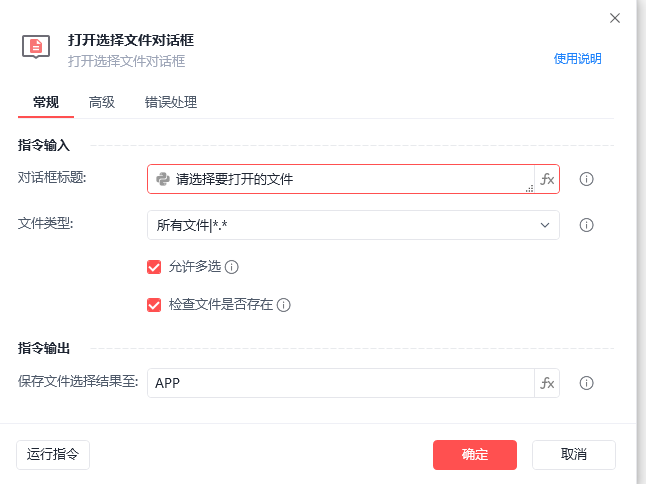Open the 使用说明 link

578,59
